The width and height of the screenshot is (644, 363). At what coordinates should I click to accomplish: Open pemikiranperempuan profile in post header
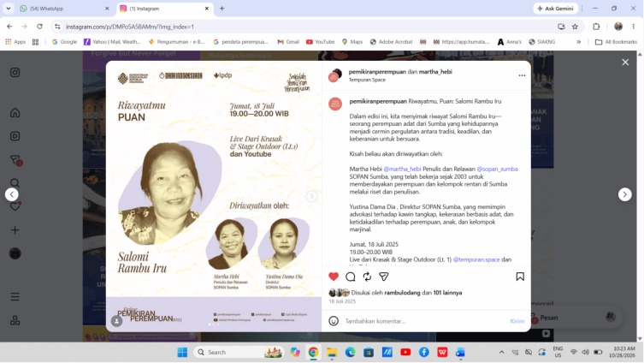pyautogui.click(x=377, y=72)
